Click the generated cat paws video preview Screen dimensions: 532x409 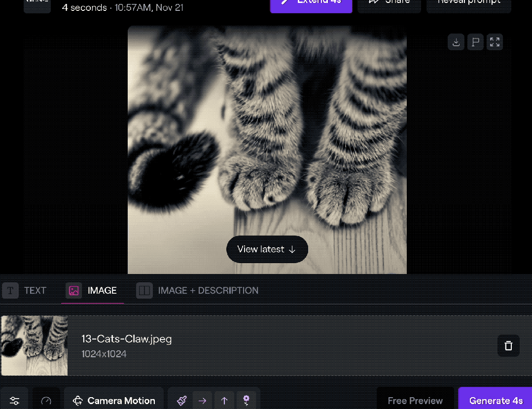267,150
